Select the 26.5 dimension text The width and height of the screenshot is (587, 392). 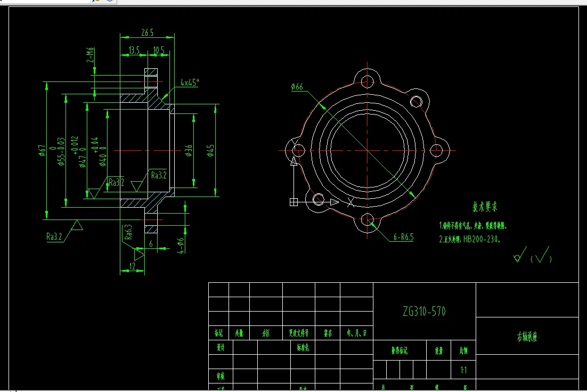click(148, 32)
